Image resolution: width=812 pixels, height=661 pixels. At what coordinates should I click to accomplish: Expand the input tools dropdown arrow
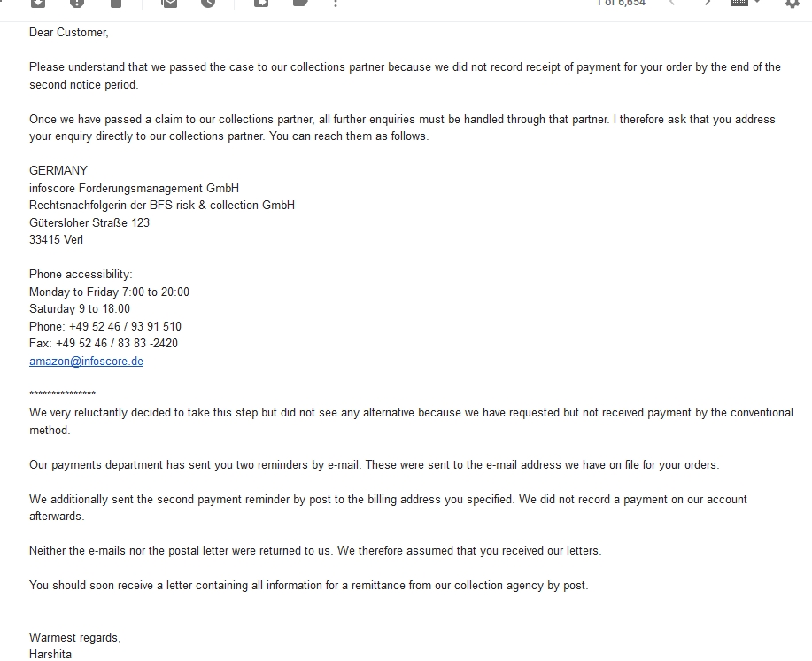point(757,3)
